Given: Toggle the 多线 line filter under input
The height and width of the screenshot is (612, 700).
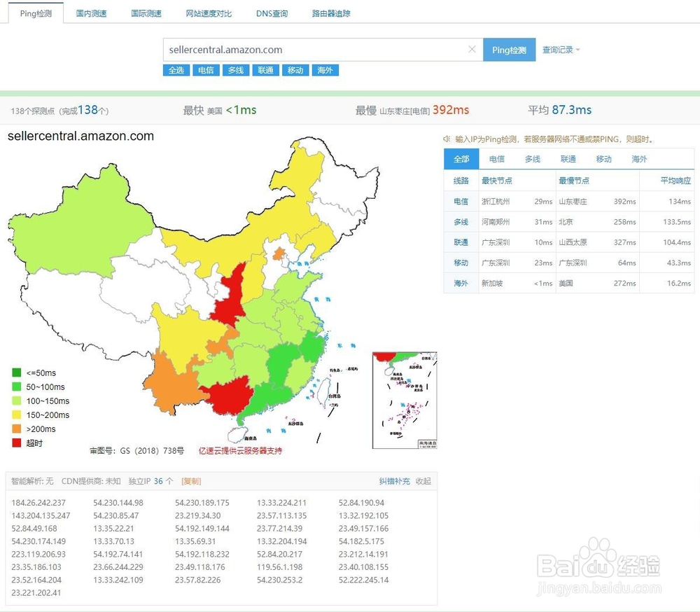Looking at the screenshot, I should (236, 70).
